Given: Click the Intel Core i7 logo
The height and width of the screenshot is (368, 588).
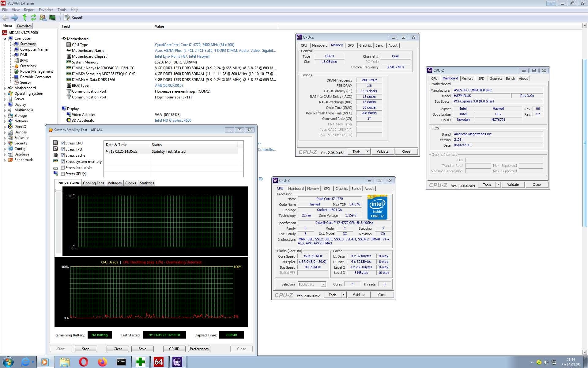Looking at the screenshot, I should (377, 207).
